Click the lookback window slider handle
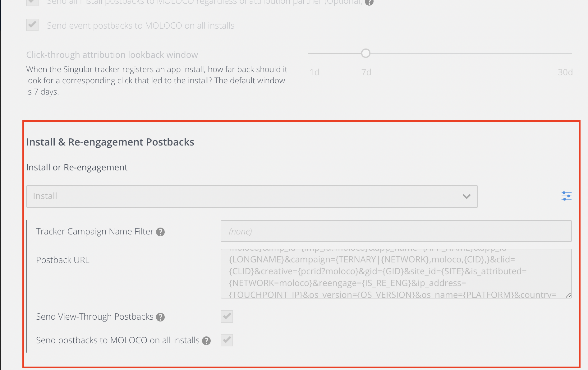 point(366,53)
